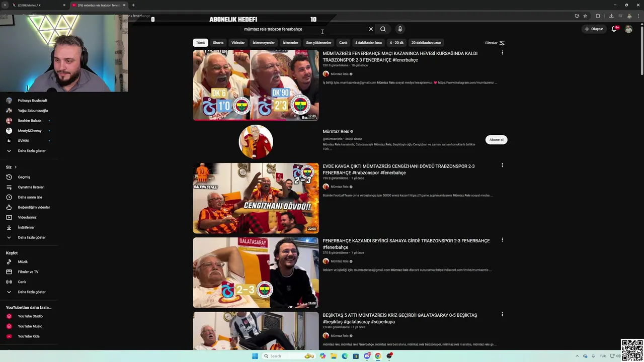Open YouTube Kids link in sidebar
Image resolution: width=644 pixels, height=362 pixels.
(x=29, y=336)
